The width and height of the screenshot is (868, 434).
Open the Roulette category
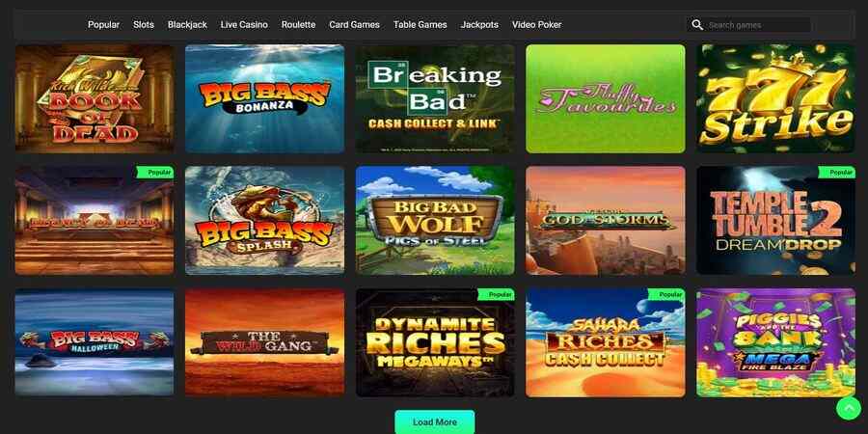pyautogui.click(x=298, y=25)
